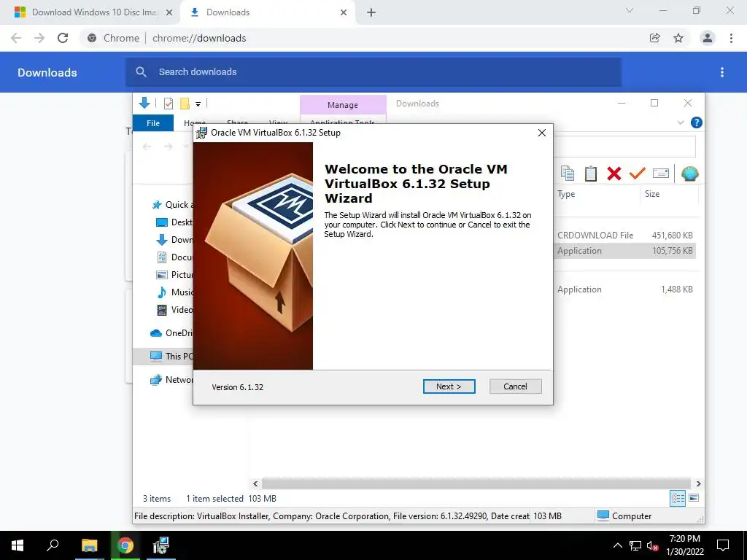This screenshot has height=560, width=747.
Task: Click Next in VirtualBox Setup wizard
Action: pos(449,386)
